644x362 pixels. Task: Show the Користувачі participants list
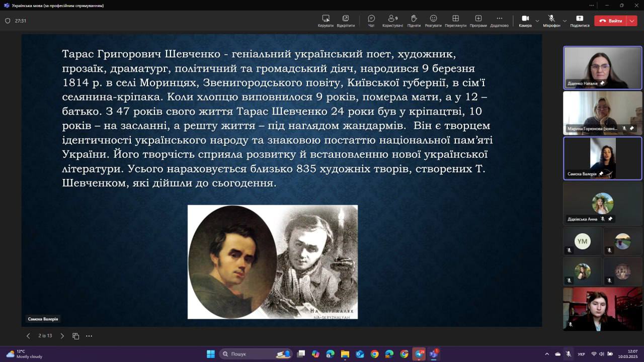(392, 21)
